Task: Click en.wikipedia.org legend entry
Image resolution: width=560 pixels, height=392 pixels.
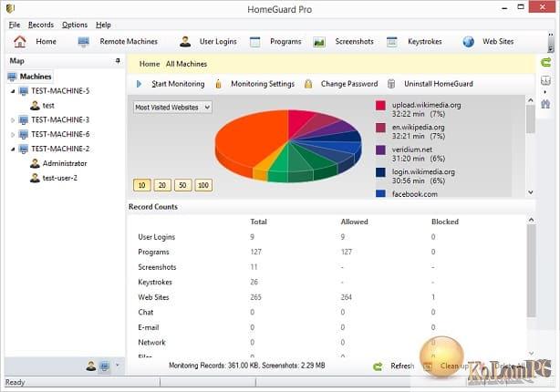Action: pyautogui.click(x=419, y=131)
